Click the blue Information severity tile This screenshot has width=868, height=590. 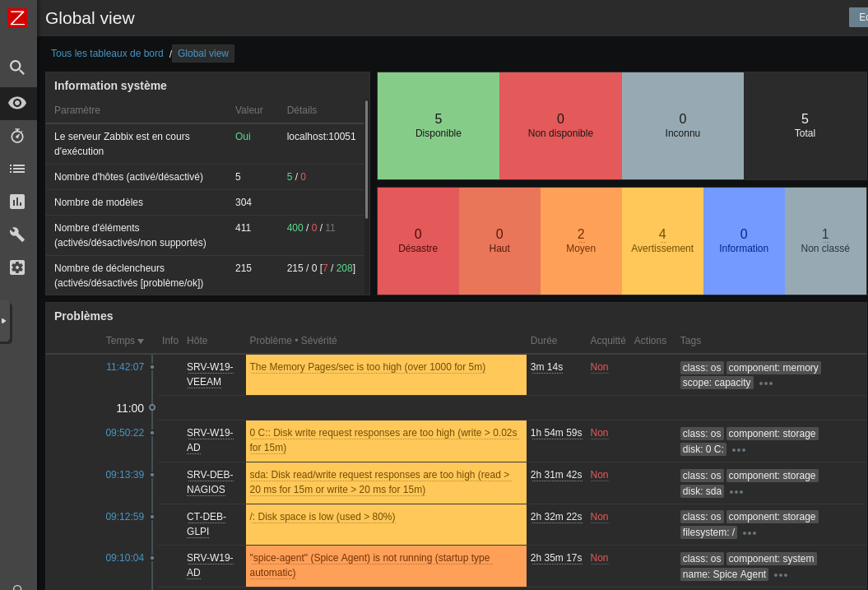pyautogui.click(x=744, y=241)
